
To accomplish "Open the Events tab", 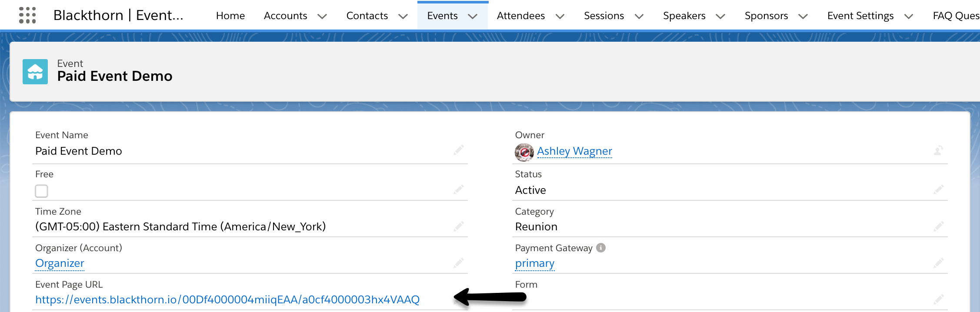I will point(442,16).
